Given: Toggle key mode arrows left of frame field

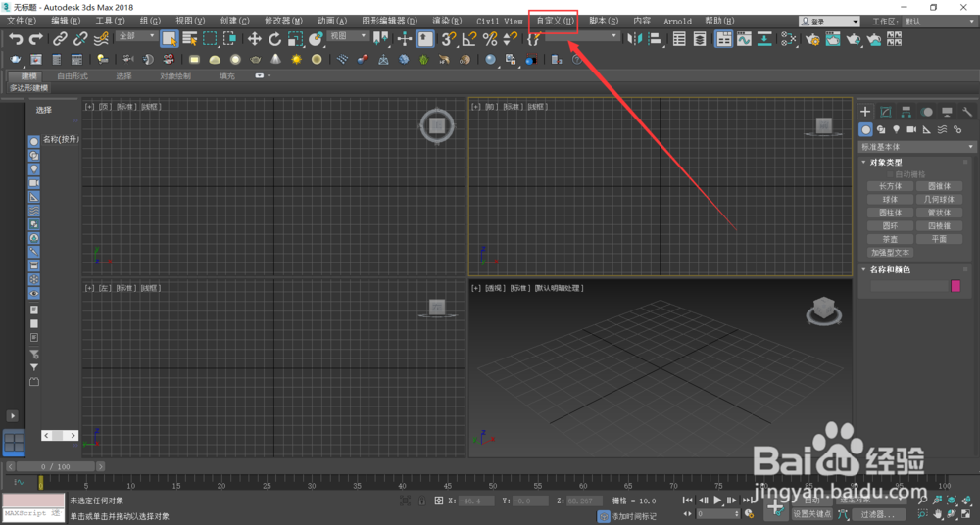Looking at the screenshot, I should [688, 514].
